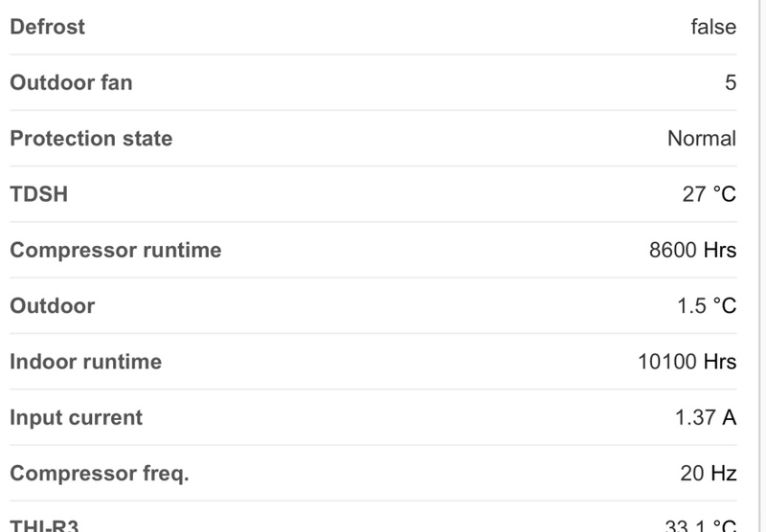Click the 20 Hz frequency value
766x532 pixels.
[x=709, y=474]
